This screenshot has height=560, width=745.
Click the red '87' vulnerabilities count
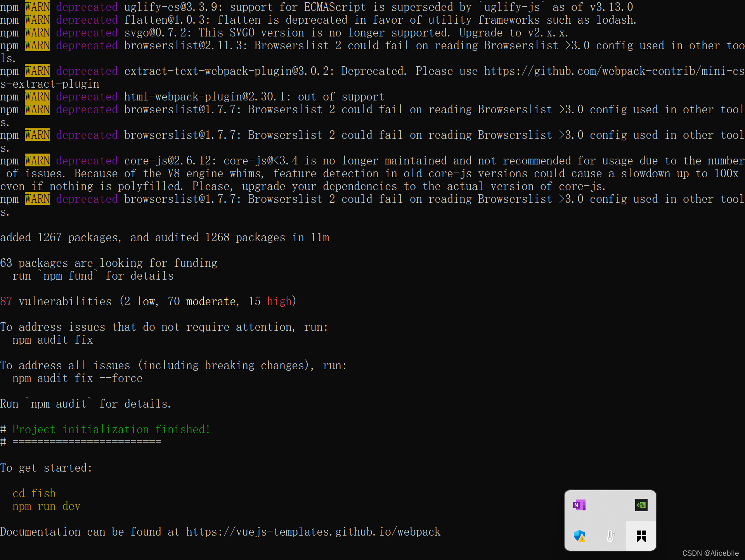tap(6, 301)
